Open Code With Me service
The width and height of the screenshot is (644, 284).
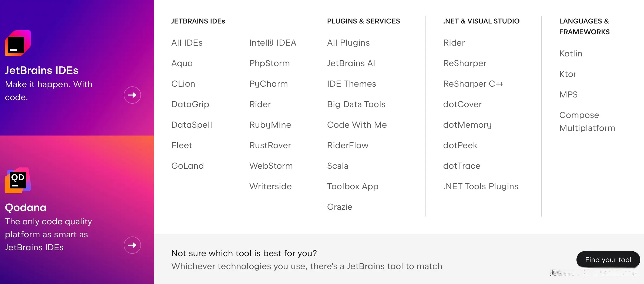tap(357, 125)
